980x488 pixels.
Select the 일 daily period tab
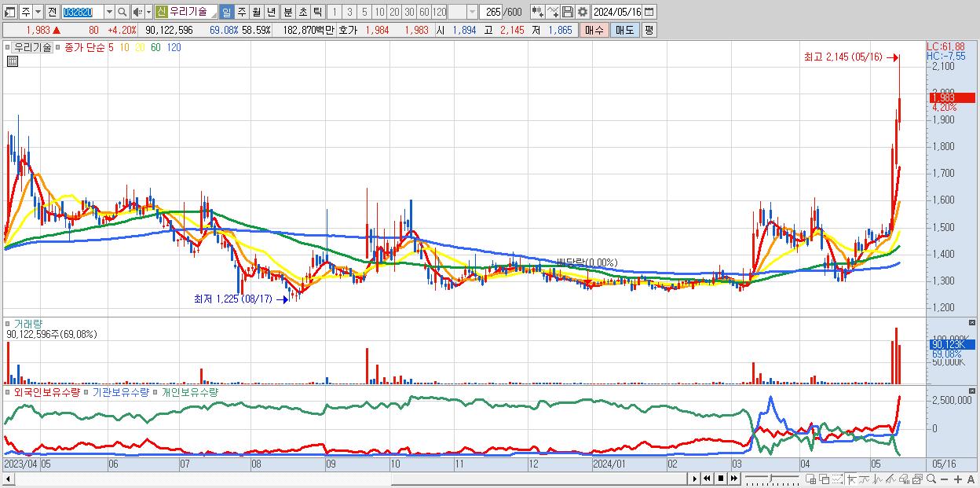227,12
